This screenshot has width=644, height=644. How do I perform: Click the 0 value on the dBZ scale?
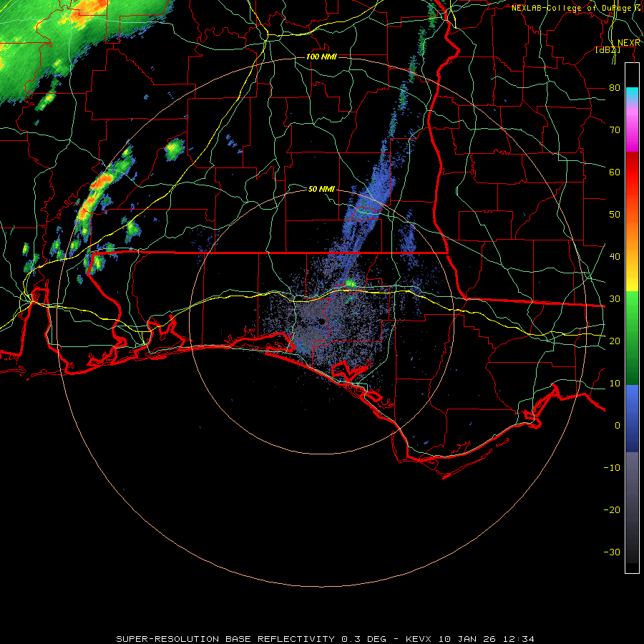618,426
